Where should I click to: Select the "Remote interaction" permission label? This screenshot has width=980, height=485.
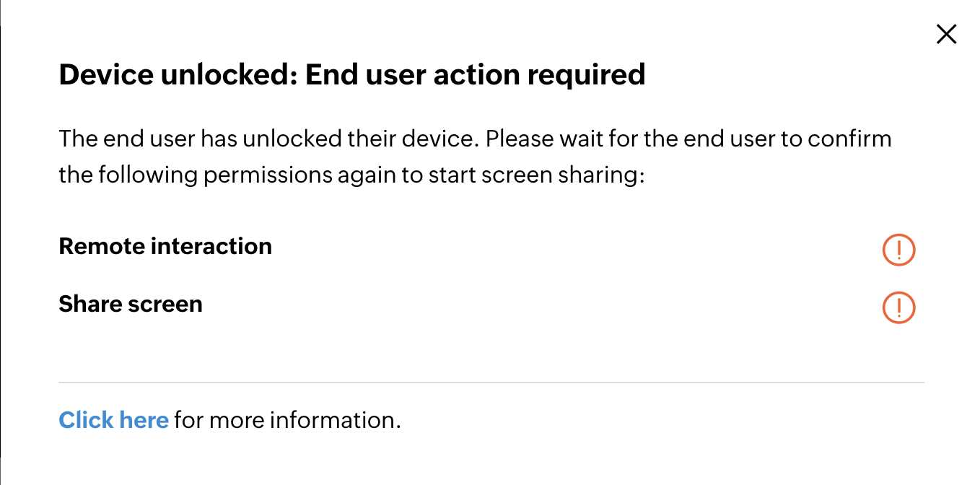(165, 246)
